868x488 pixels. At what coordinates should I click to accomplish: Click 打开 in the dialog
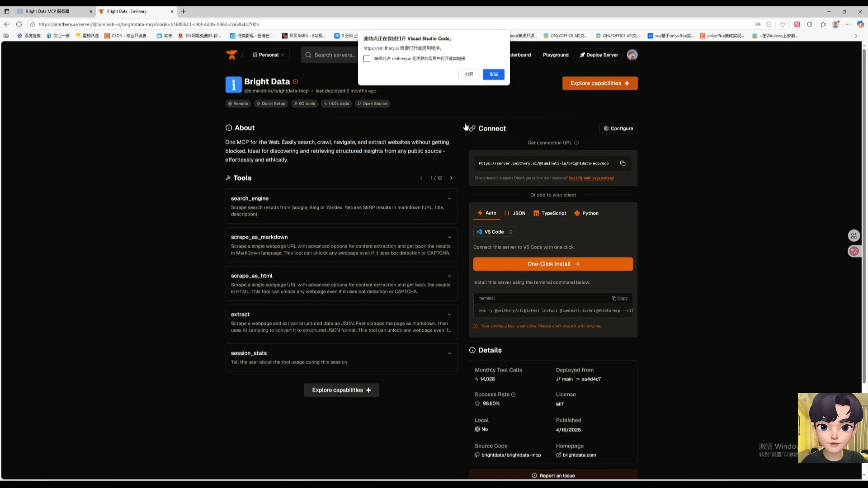point(469,74)
